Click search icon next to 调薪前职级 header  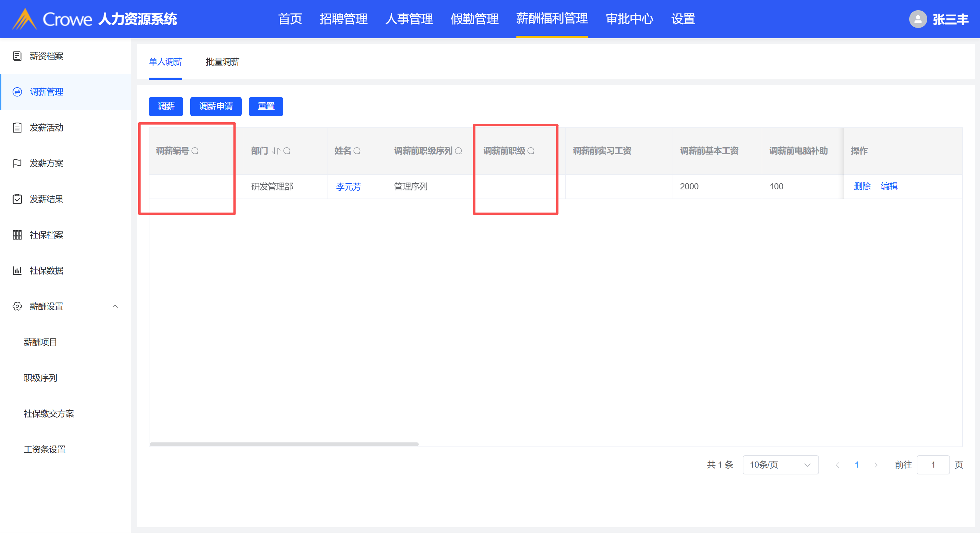pos(531,151)
